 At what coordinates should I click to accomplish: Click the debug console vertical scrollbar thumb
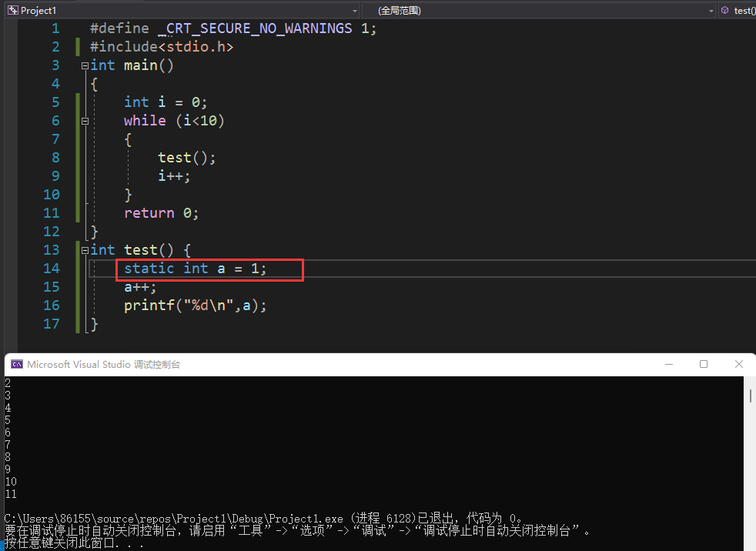click(x=750, y=396)
